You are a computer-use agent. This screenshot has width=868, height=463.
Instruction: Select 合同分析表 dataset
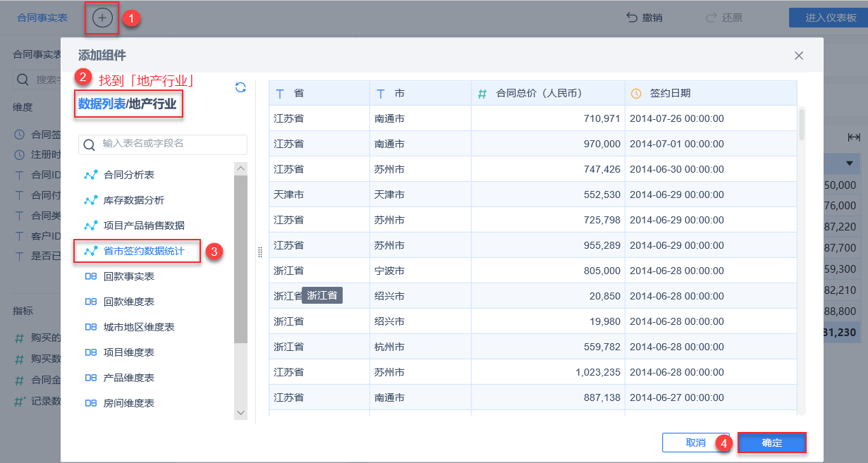click(129, 175)
